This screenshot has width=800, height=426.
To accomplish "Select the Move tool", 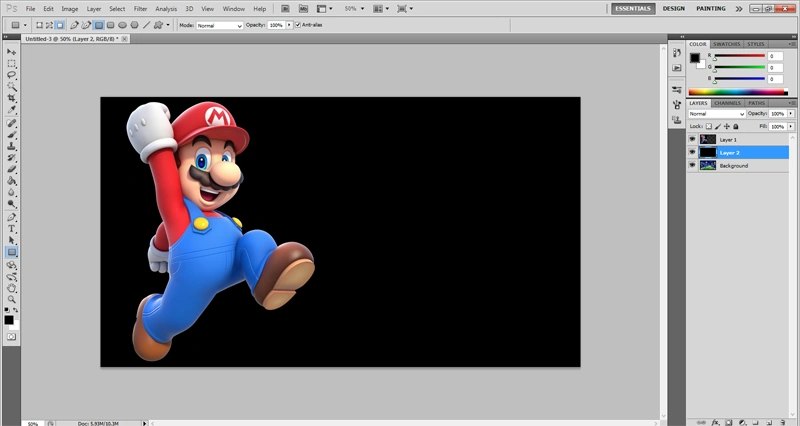I will click(12, 51).
